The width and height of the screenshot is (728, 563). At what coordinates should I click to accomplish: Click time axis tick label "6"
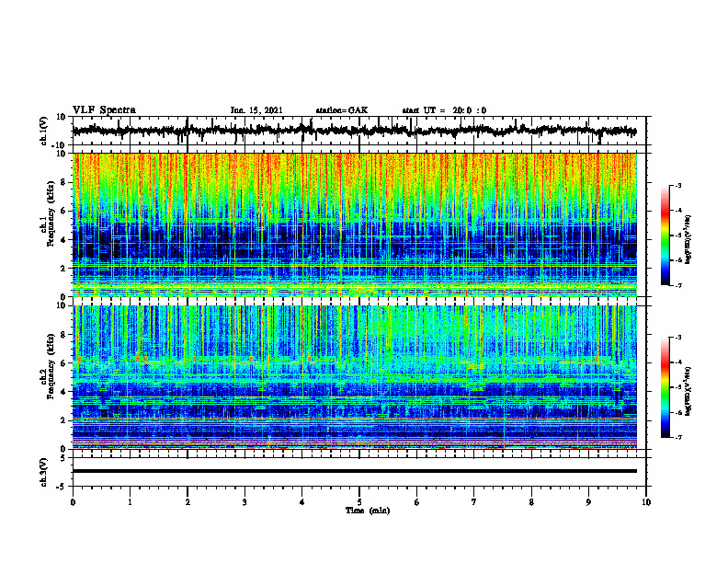(417, 502)
